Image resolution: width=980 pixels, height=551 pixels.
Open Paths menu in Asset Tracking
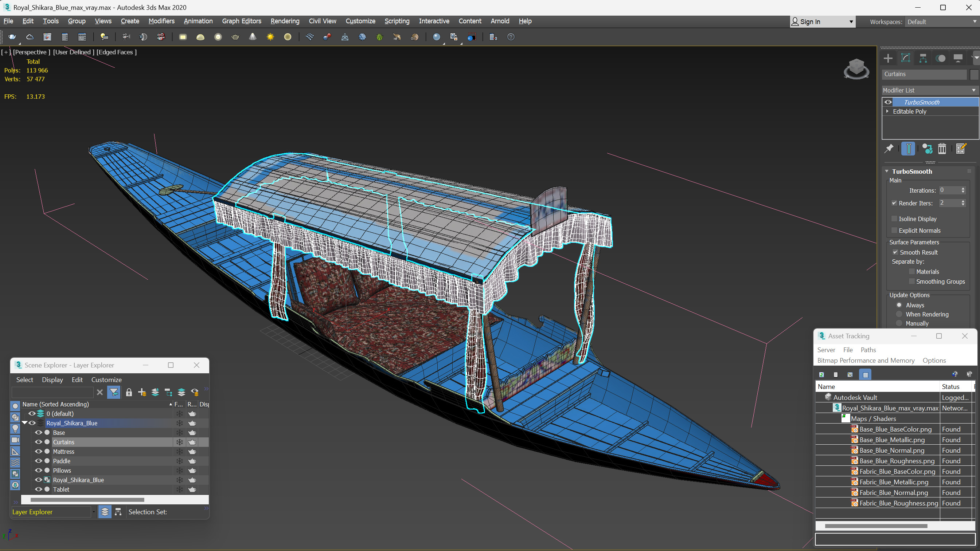tap(868, 350)
